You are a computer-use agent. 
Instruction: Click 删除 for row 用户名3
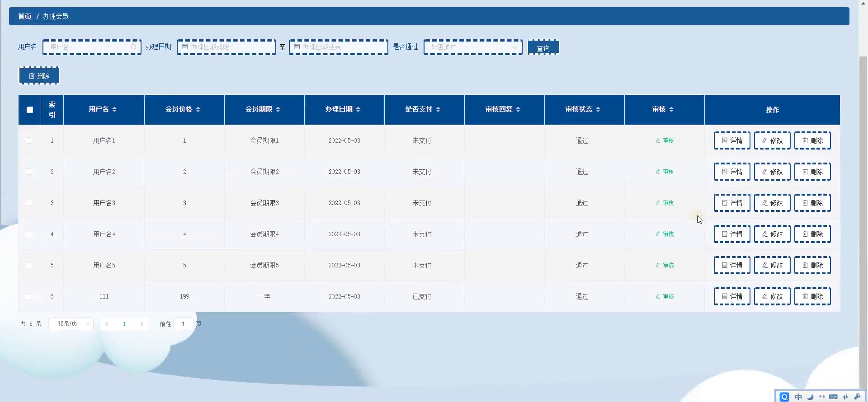tap(812, 203)
